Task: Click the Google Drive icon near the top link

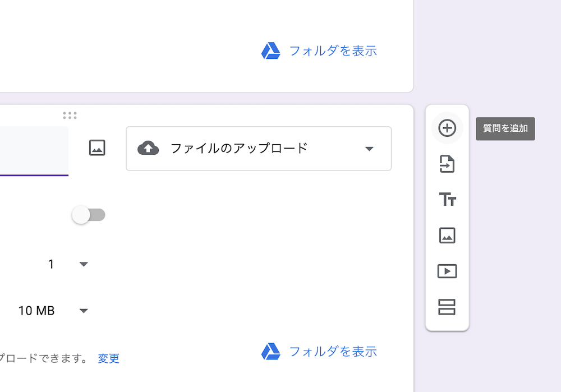Action: [271, 50]
